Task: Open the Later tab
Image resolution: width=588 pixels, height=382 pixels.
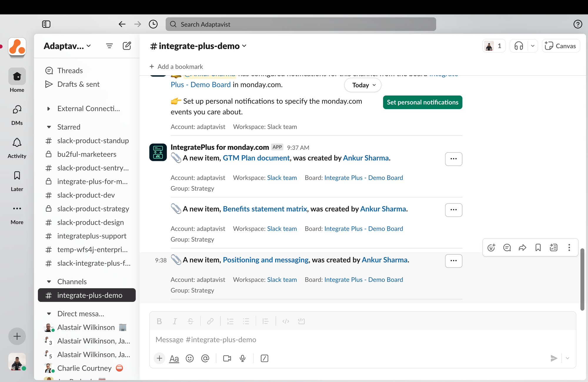Action: coord(17,181)
